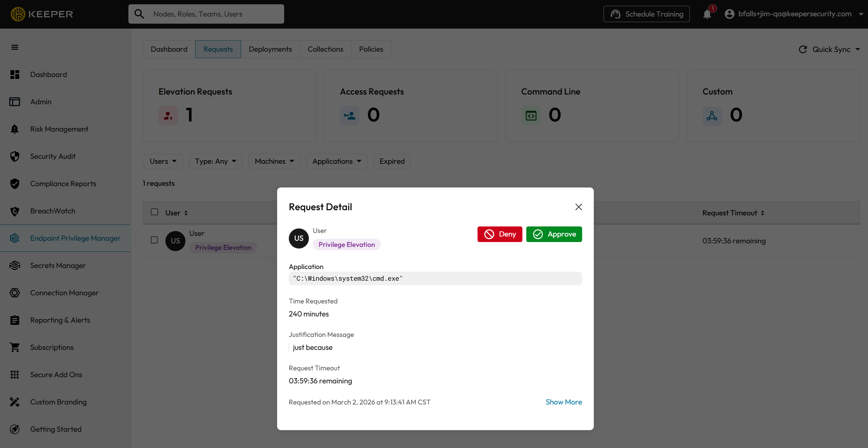Click the Keeper logo icon
The image size is (868, 448).
pyautogui.click(x=18, y=14)
